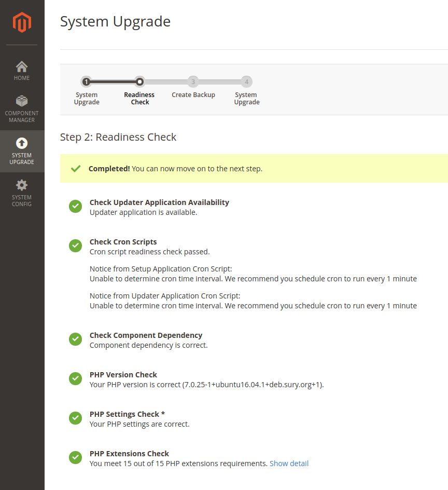Click 'Component dependency is correct.' text

(149, 345)
